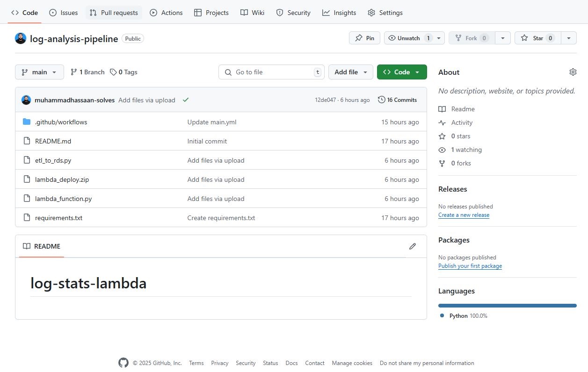The width and height of the screenshot is (588, 372).
Task: Open the green Code dropdown button
Action: [402, 72]
